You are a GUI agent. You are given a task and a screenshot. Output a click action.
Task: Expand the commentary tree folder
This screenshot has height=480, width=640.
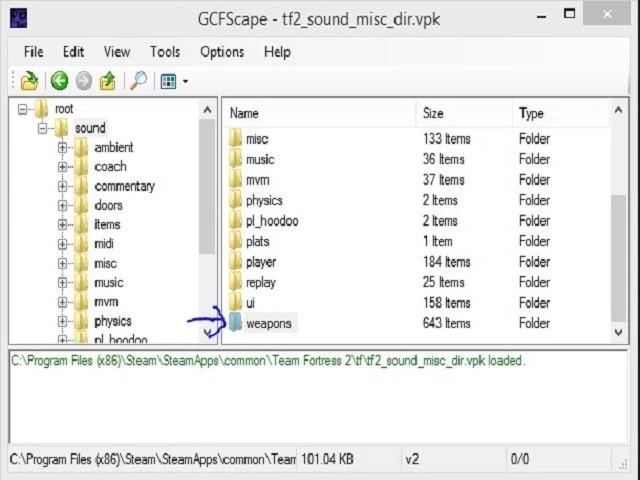pyautogui.click(x=62, y=186)
